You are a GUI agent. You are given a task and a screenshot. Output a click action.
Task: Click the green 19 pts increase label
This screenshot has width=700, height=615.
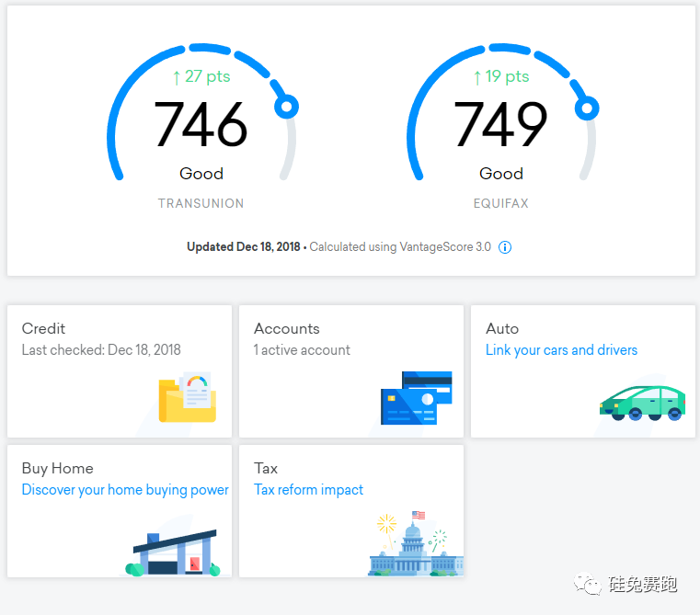[501, 76]
